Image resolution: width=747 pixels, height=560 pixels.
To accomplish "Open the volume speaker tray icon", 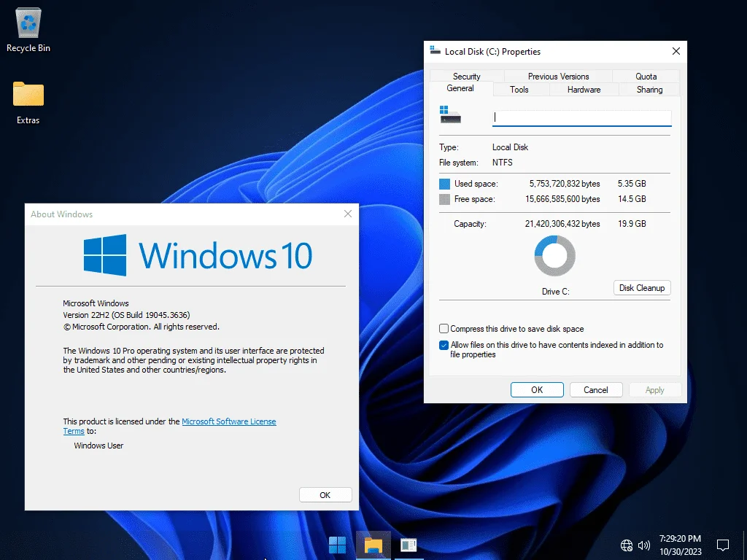I will click(x=643, y=545).
